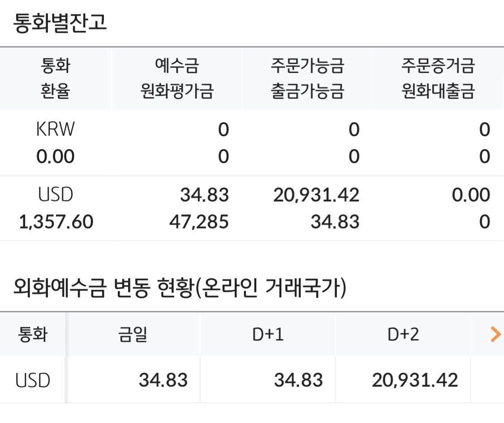Click the 통화 column header in balance table
Viewport: 504px width, 423px height.
tap(55, 66)
